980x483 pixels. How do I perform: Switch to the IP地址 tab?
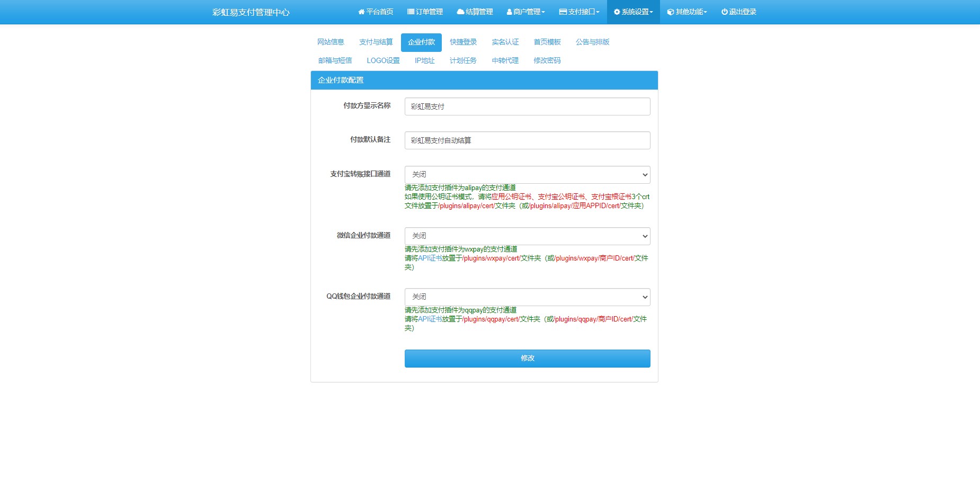424,60
